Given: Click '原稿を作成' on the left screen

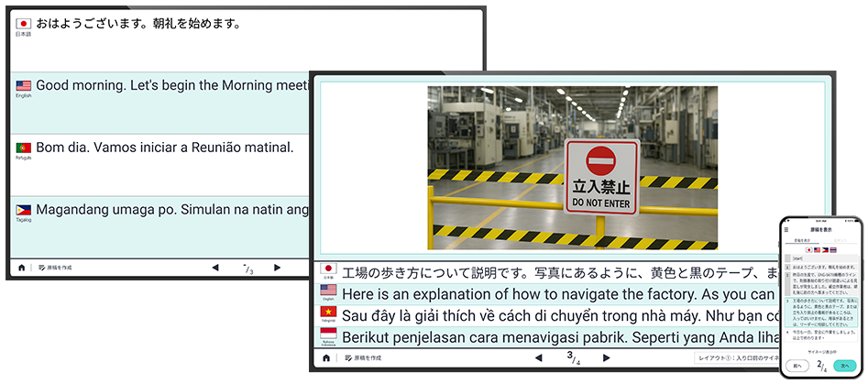Looking at the screenshot, I should [x=55, y=268].
